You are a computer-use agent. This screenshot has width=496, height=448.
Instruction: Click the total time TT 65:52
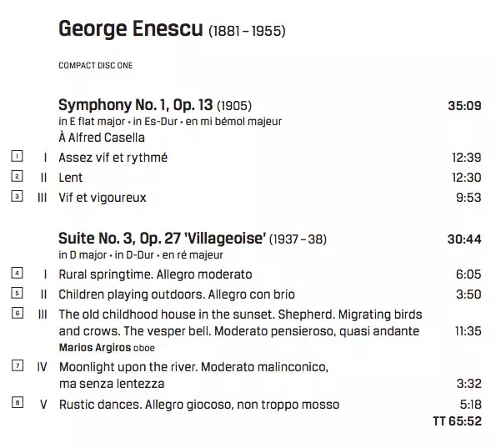pos(457,421)
